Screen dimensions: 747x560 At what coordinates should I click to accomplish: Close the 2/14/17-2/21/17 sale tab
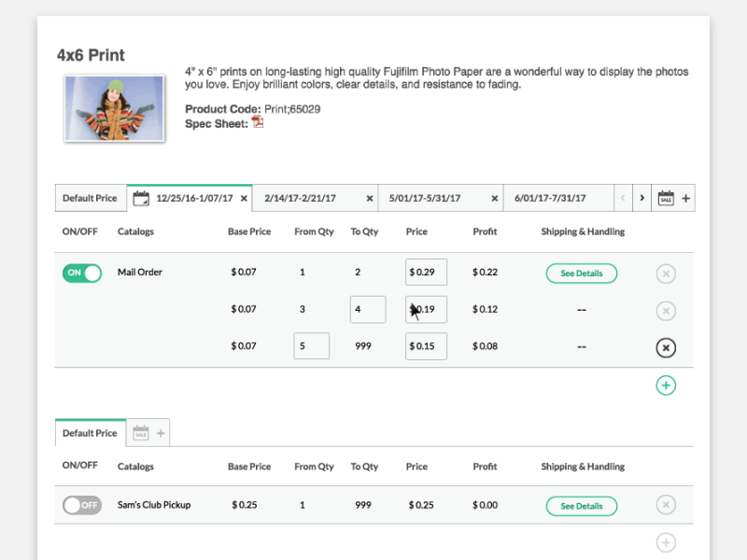[369, 199]
